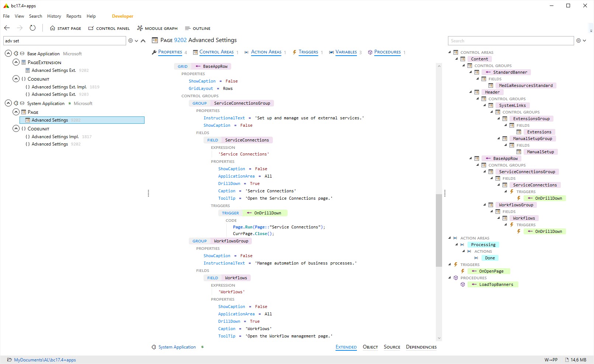Image resolution: width=594 pixels, height=364 pixels.
Task: Select Advanced Settings Impl. 1817 codeunit
Action: click(x=58, y=137)
